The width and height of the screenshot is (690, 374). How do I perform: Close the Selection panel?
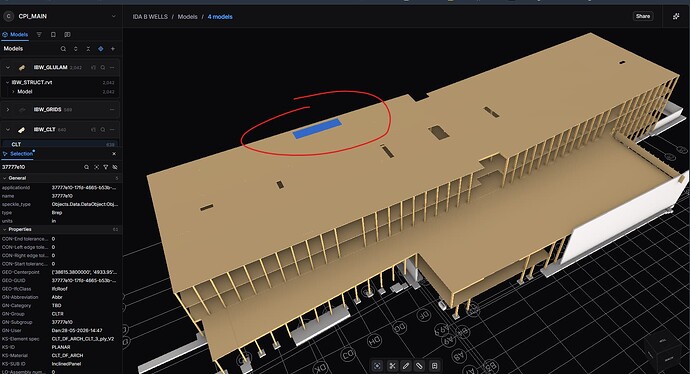click(114, 154)
